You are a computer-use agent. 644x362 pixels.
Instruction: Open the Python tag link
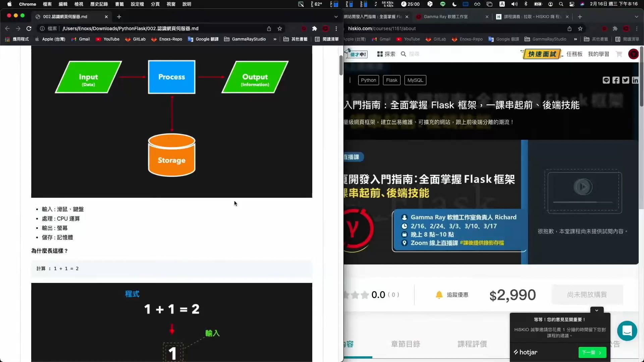pos(368,80)
